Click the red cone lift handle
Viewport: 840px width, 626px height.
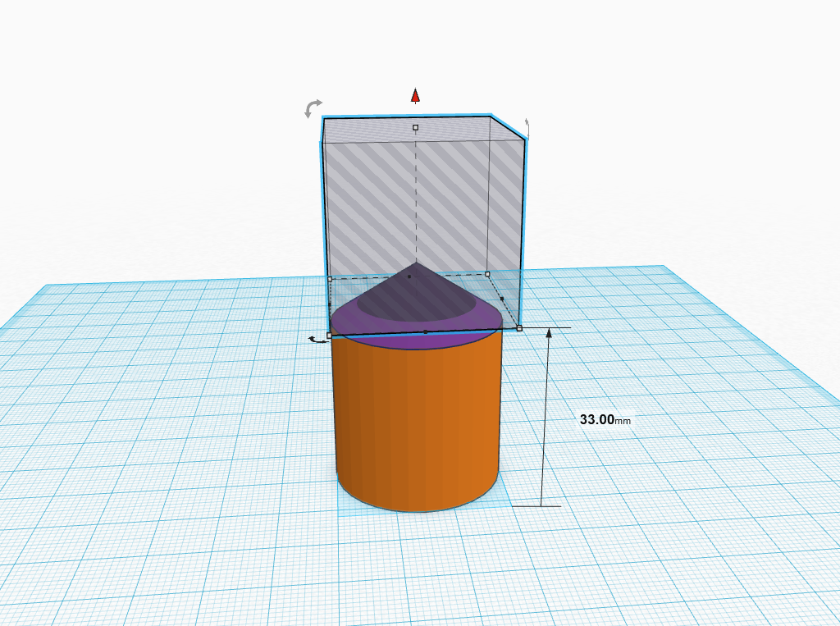(x=415, y=96)
